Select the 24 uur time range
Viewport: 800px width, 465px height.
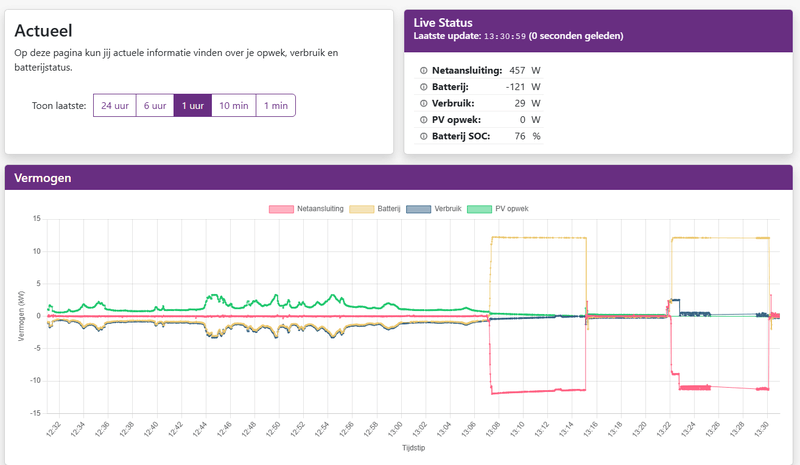click(115, 106)
